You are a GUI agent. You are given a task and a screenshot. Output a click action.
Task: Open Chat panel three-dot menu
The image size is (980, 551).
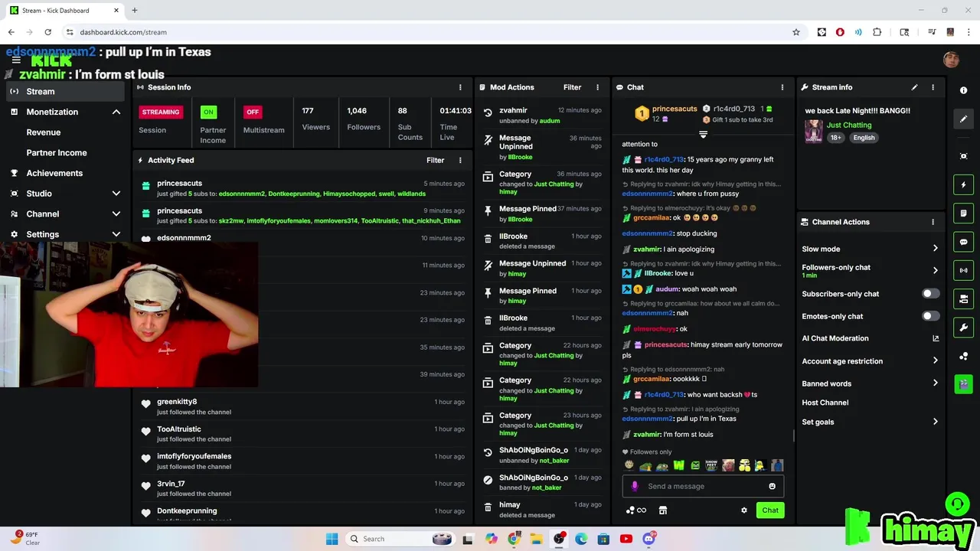(x=782, y=87)
